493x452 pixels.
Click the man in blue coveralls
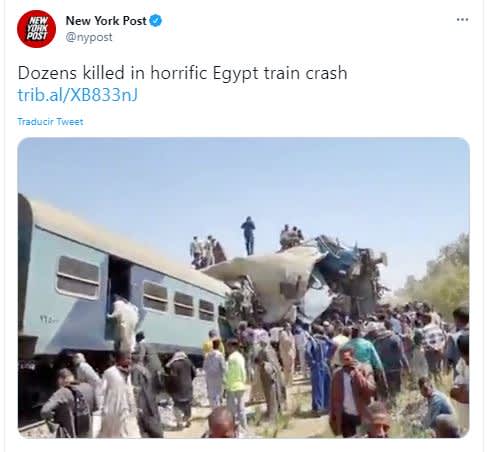[318, 370]
